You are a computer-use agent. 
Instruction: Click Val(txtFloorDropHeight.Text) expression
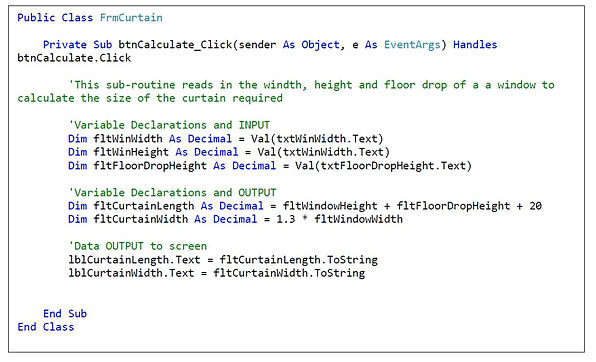click(x=383, y=166)
